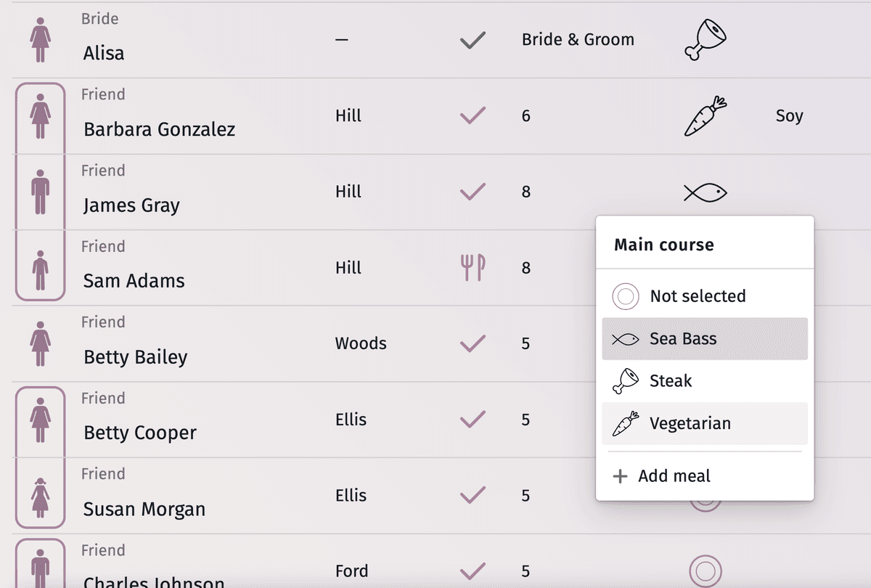Click the empty meal circle for Charles Johnson

(x=705, y=571)
